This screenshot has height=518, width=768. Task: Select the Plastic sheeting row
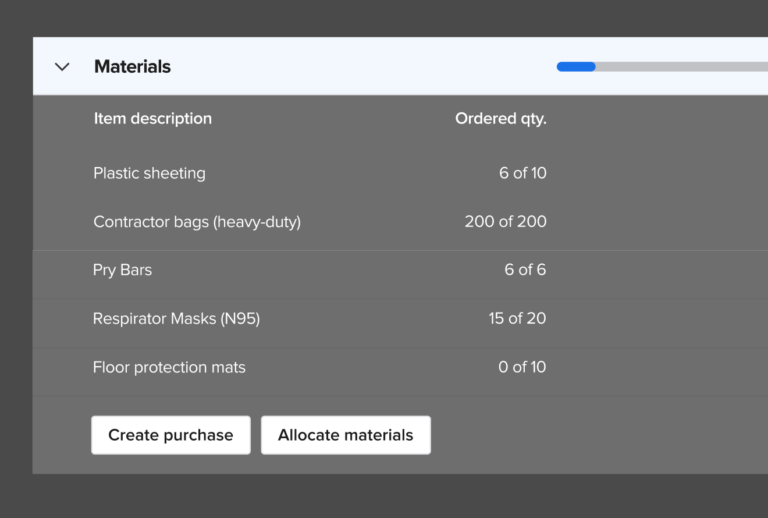pos(400,173)
